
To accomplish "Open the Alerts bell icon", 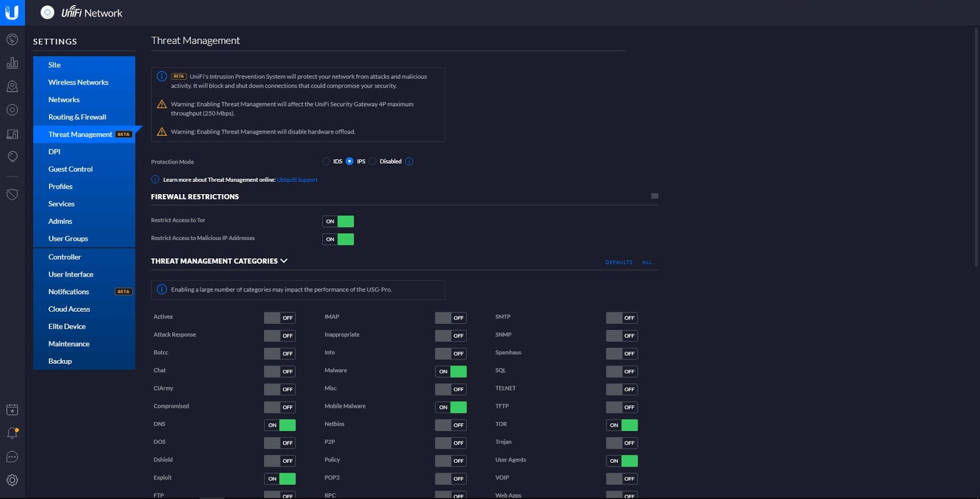I will pyautogui.click(x=12, y=433).
